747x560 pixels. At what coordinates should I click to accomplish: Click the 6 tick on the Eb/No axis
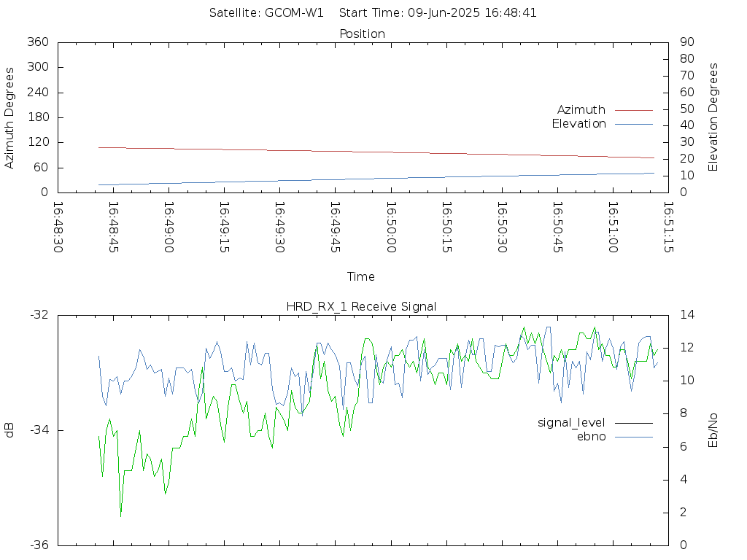684,447
